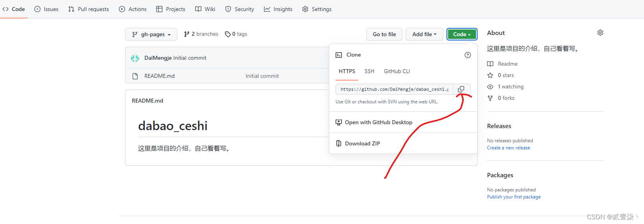
Task: Open DaiMengje user profile link
Action: pyautogui.click(x=158, y=58)
